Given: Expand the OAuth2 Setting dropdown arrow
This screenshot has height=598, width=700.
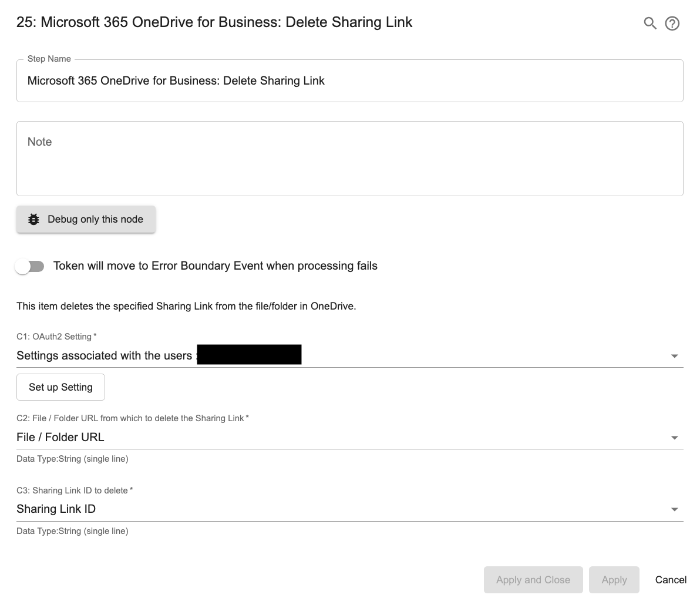Looking at the screenshot, I should [x=674, y=355].
